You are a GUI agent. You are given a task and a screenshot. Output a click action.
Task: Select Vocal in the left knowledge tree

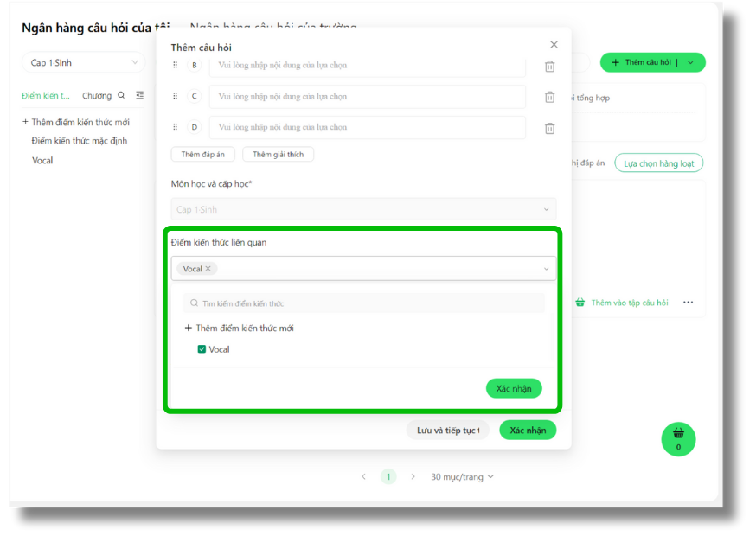tap(42, 161)
